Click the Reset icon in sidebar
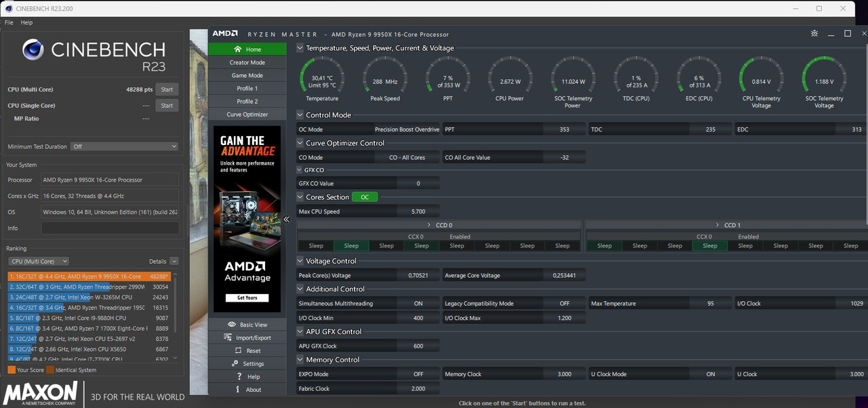Image resolution: width=868 pixels, height=408 pixels. [x=239, y=350]
